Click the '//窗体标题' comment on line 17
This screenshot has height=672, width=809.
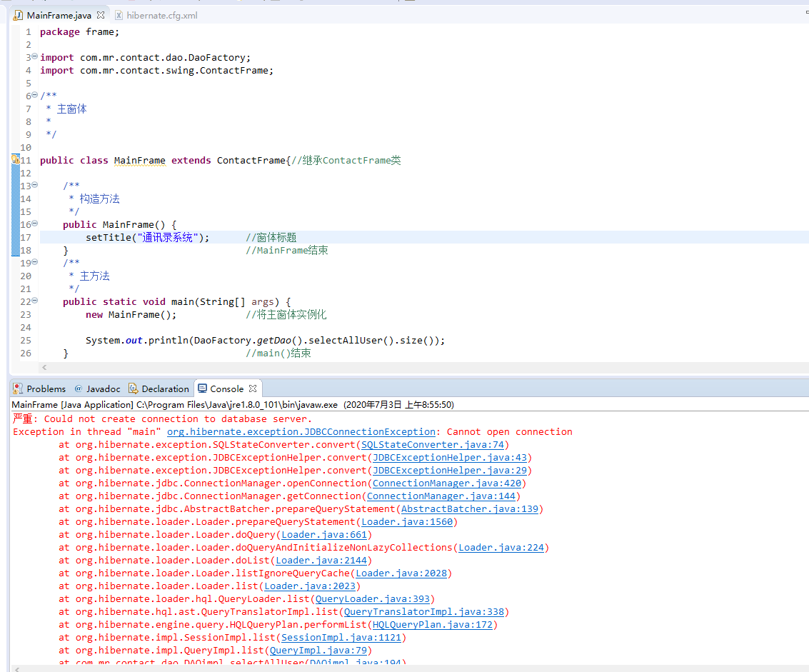pos(271,237)
